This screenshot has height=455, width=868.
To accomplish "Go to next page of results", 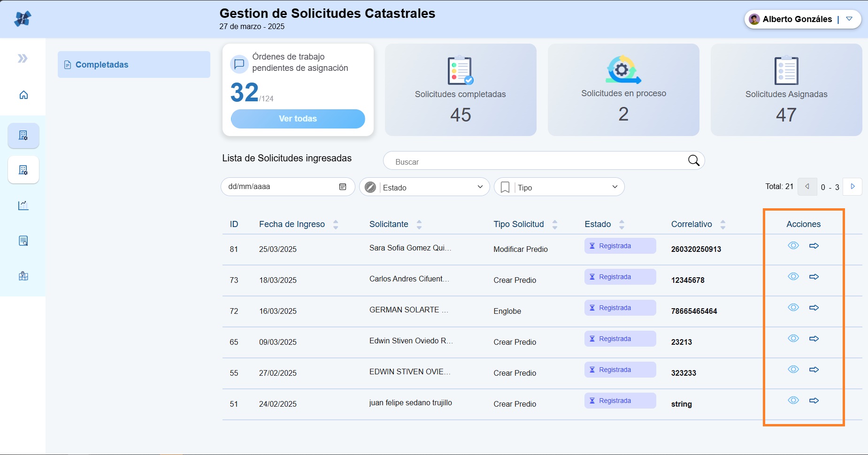I will click(x=853, y=187).
